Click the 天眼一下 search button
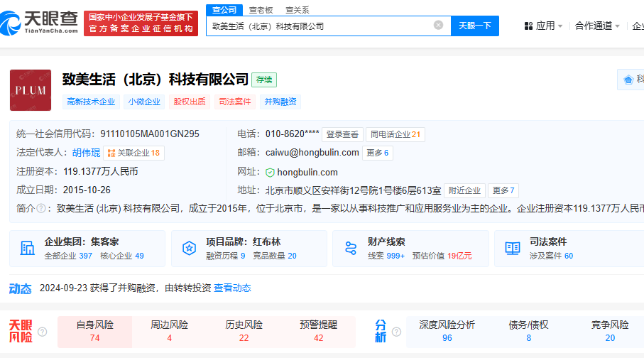Screen dimensions: 644x358 tap(475, 26)
